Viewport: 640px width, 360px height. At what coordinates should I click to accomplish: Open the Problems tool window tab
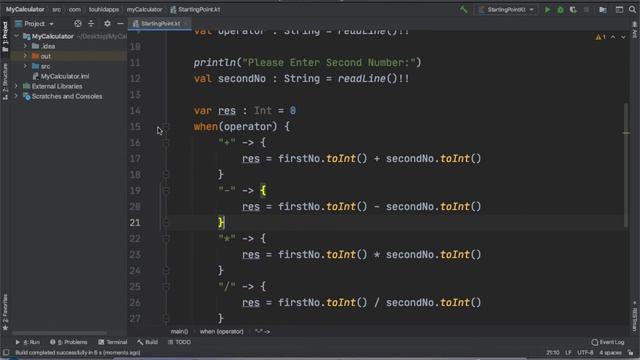coord(69,342)
